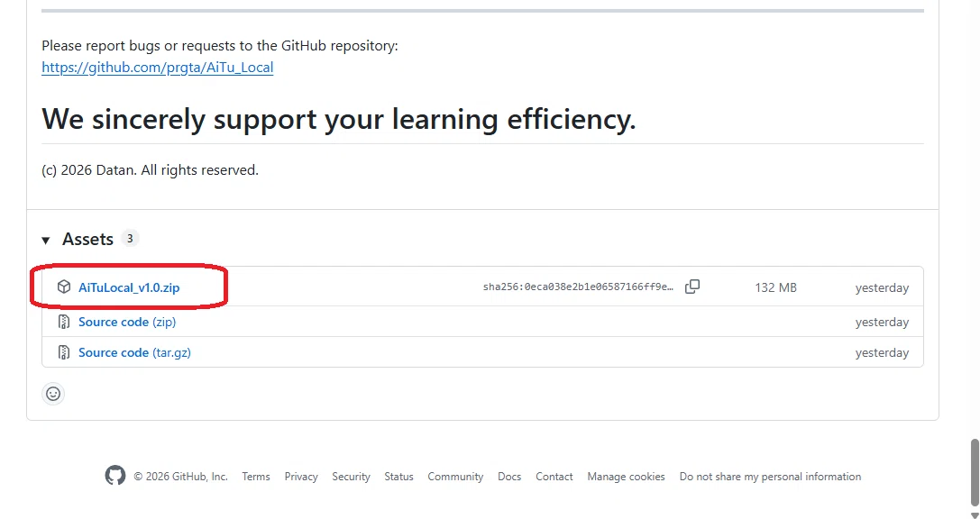Open the Terms footer link
The image size is (980, 519).
click(256, 477)
